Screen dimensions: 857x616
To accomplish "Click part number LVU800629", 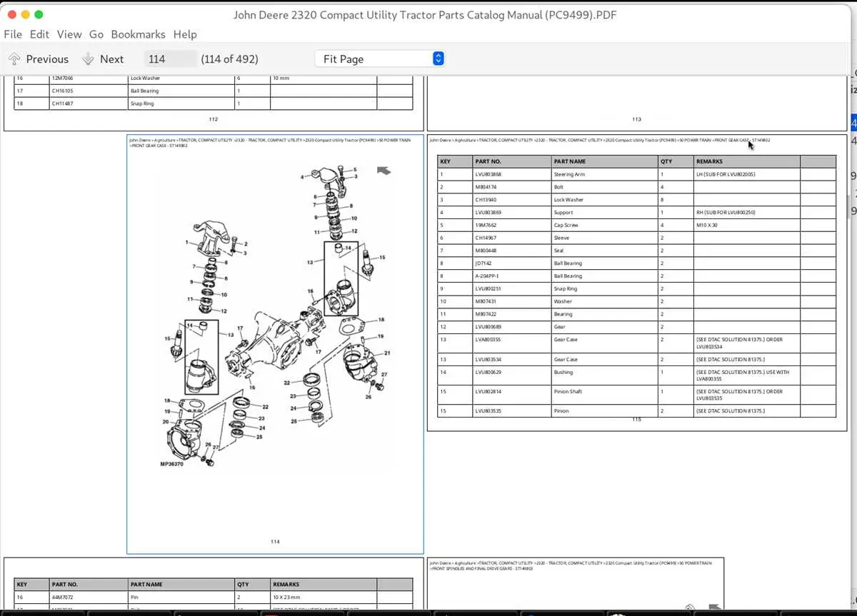I will [x=488, y=372].
